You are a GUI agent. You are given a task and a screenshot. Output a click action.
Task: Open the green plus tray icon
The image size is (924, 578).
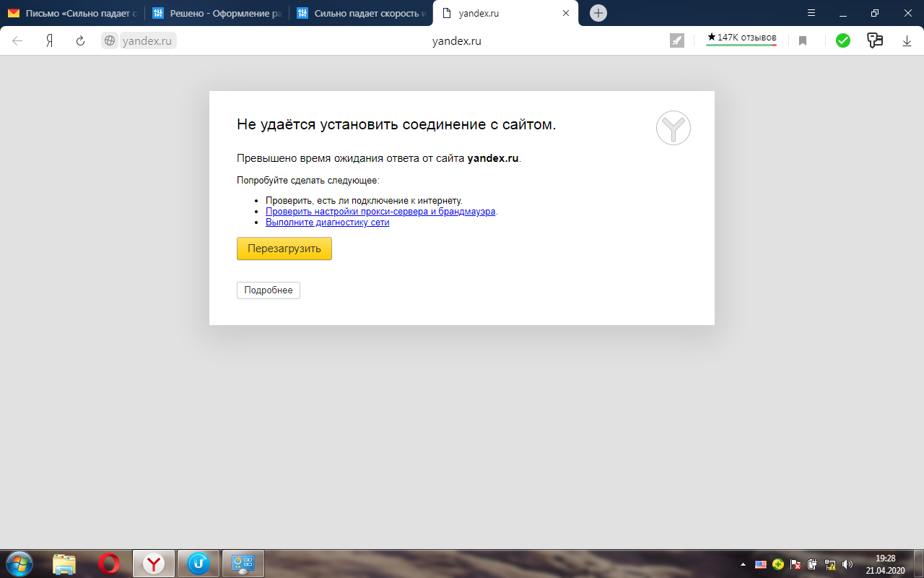[778, 564]
